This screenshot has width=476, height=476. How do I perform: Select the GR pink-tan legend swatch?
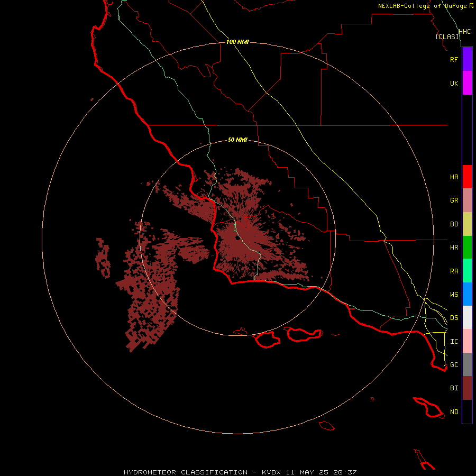point(467,200)
